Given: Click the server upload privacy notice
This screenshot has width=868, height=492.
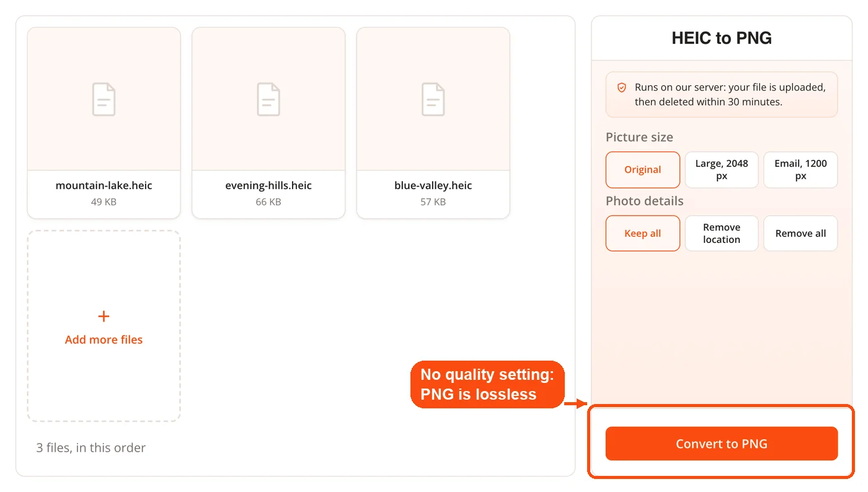Looking at the screenshot, I should (722, 95).
